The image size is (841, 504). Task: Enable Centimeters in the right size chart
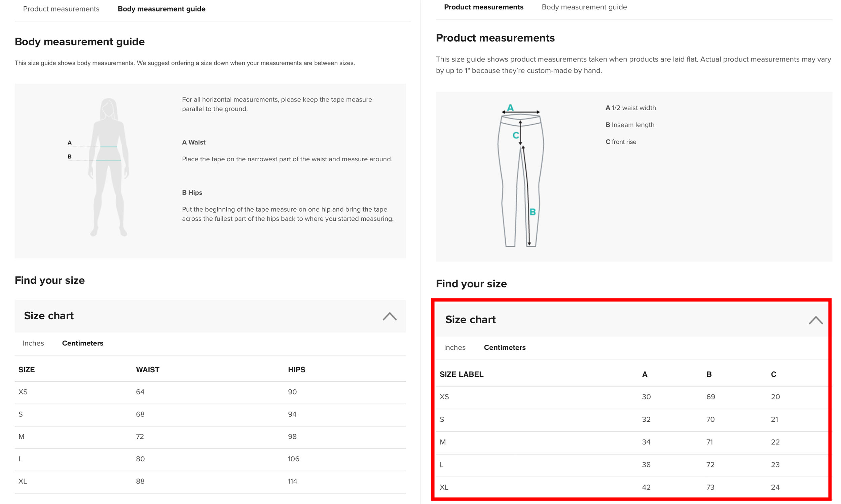point(505,347)
